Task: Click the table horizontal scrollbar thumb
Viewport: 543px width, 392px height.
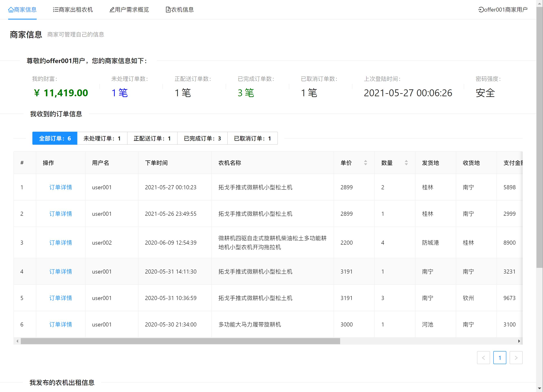Action: pos(180,341)
